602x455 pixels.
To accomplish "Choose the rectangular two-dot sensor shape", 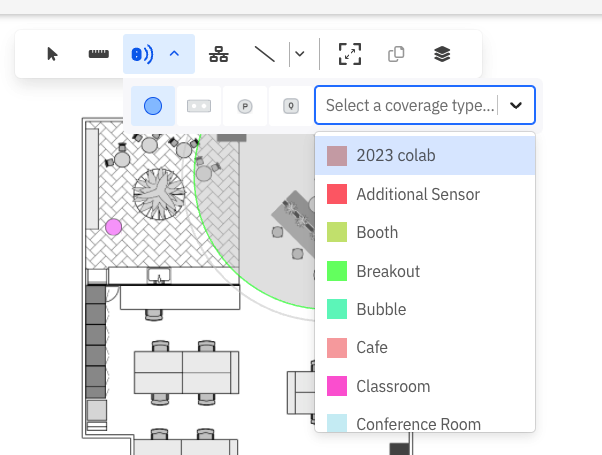I will coord(199,106).
